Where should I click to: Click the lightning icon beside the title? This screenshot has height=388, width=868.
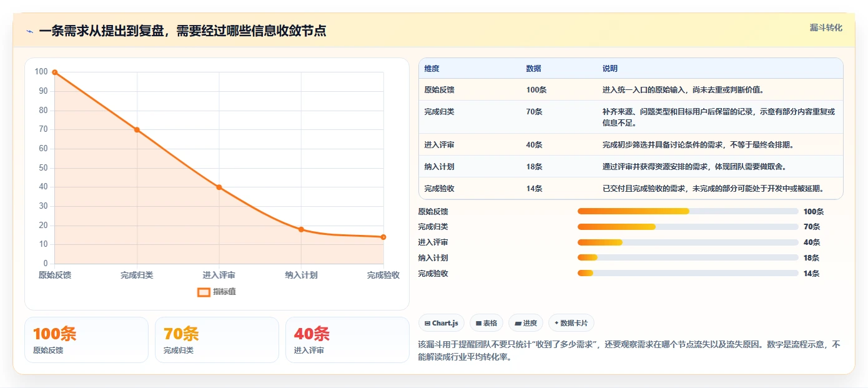(30, 31)
